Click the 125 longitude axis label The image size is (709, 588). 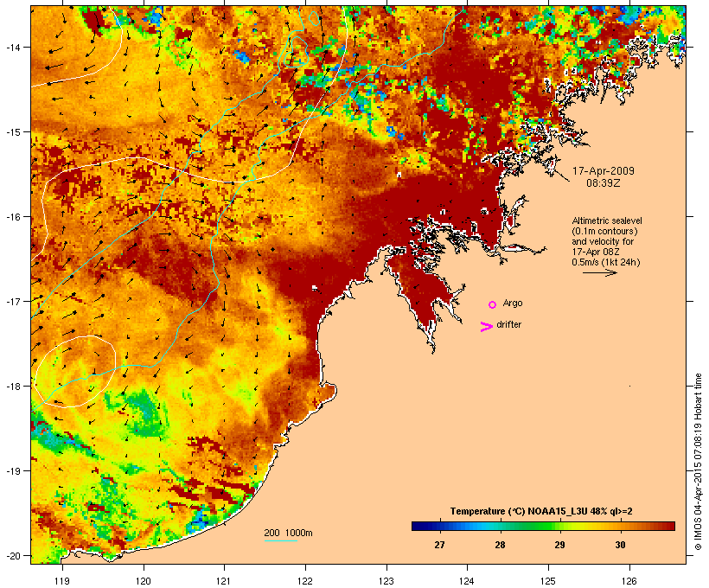[548, 581]
